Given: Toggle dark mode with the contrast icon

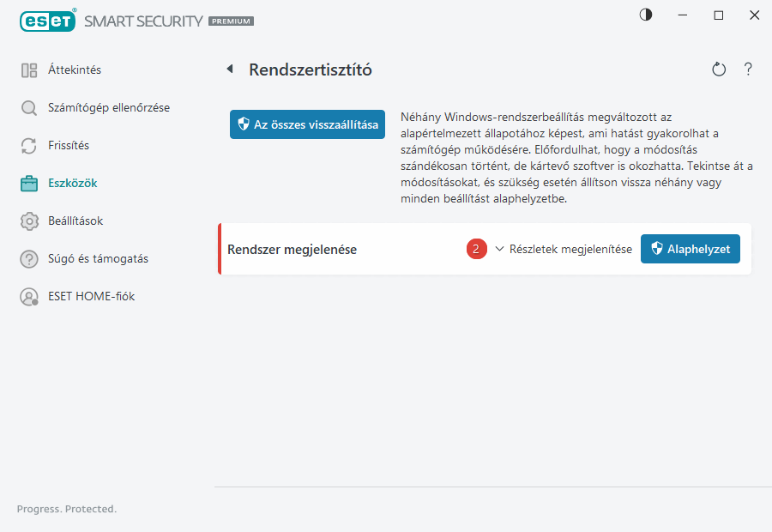Looking at the screenshot, I should pyautogui.click(x=646, y=15).
